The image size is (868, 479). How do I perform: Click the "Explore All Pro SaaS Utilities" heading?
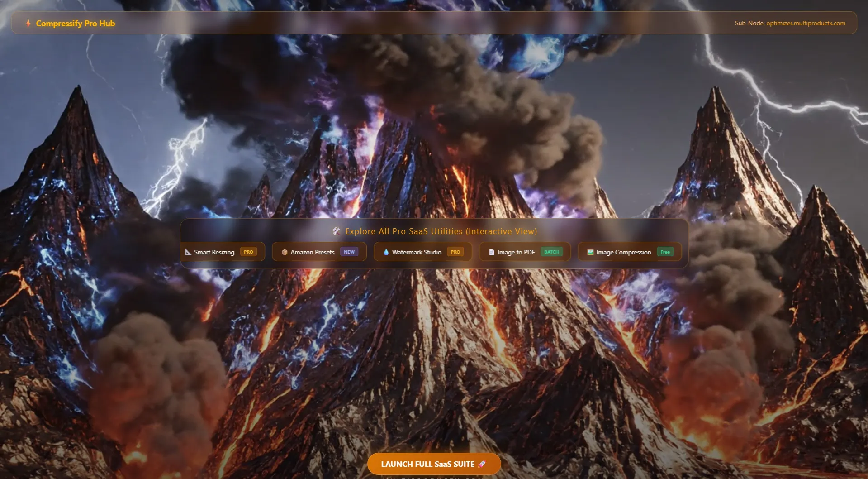(441, 231)
